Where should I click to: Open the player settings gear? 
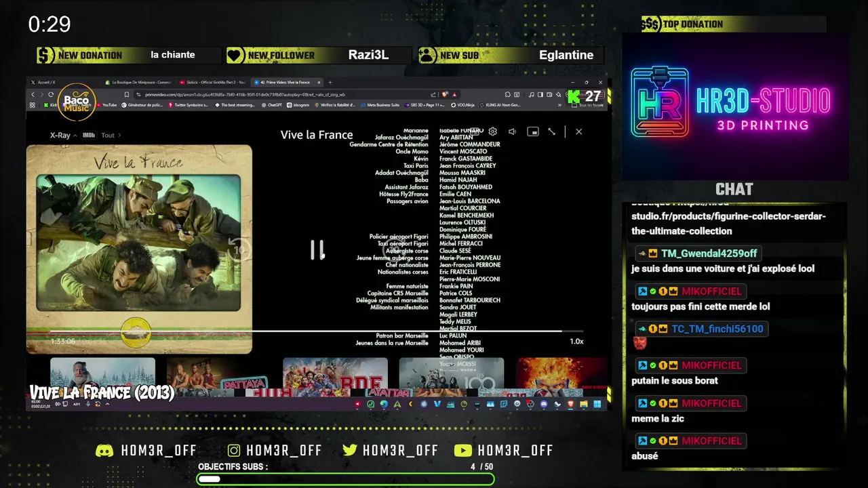(x=493, y=131)
